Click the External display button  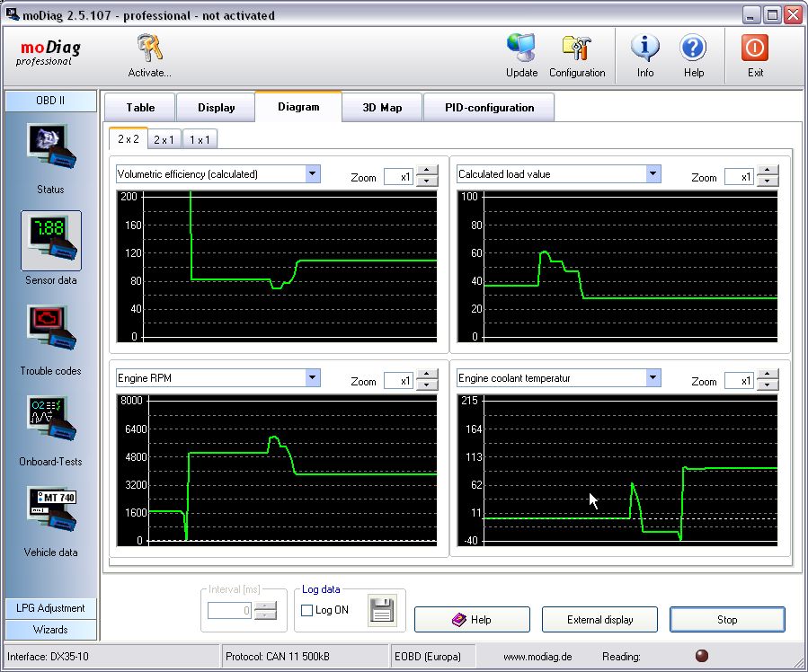click(599, 620)
